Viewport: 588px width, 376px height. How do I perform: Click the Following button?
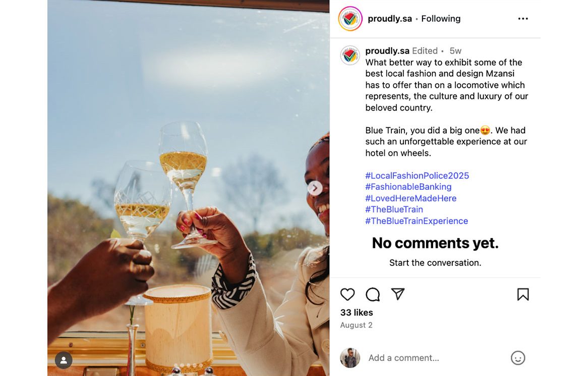441,19
